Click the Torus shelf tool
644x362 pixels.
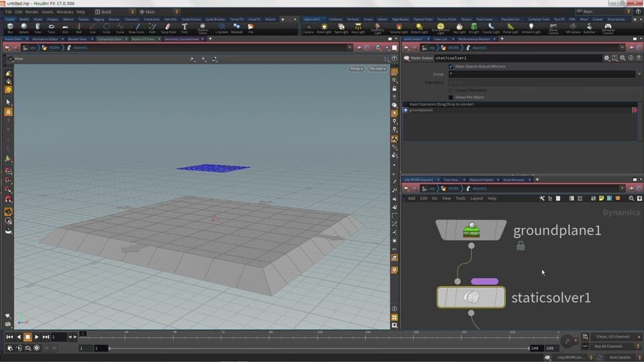coord(52,28)
